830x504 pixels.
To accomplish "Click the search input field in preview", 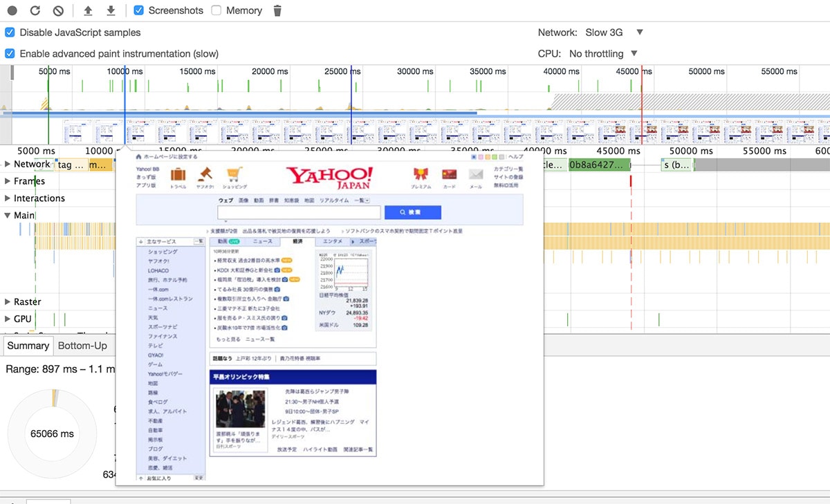I will (299, 212).
